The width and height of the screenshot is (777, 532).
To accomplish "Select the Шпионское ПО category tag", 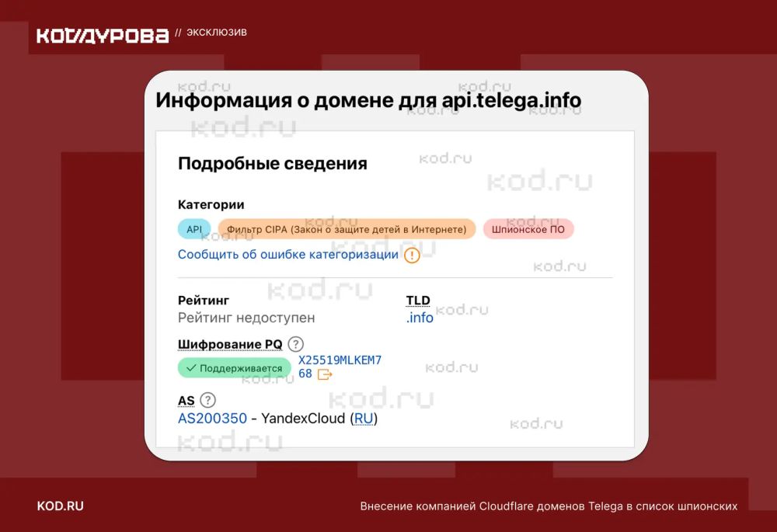I will [528, 229].
